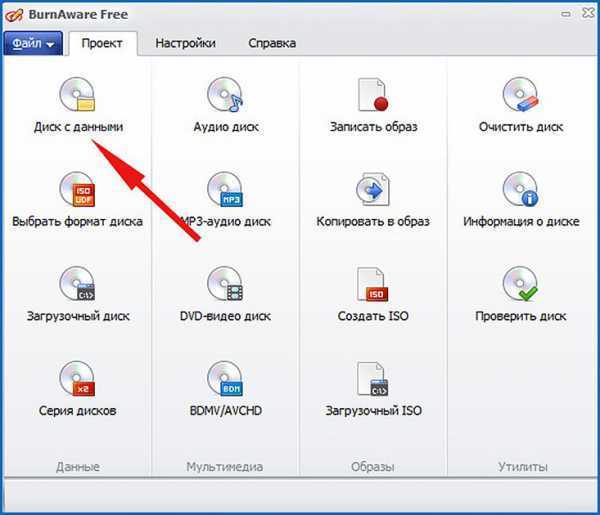Click the Create ISO file icon
This screenshot has width=600, height=515.
click(x=373, y=284)
